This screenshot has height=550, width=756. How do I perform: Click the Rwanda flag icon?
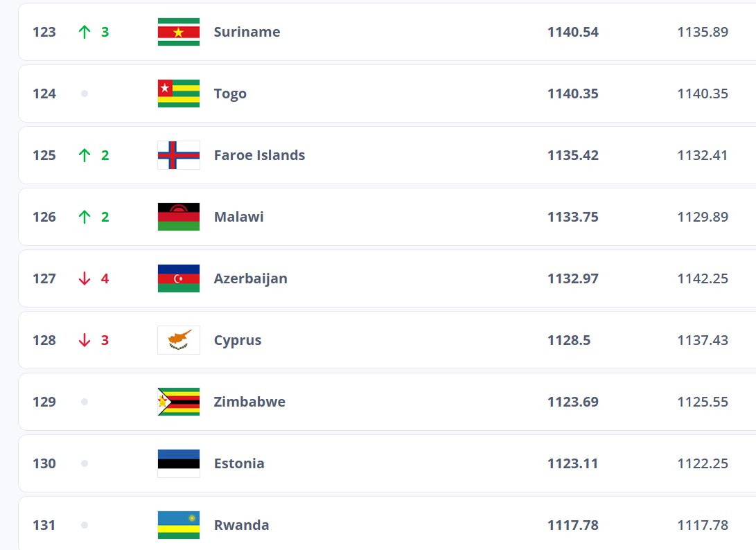pos(177,525)
